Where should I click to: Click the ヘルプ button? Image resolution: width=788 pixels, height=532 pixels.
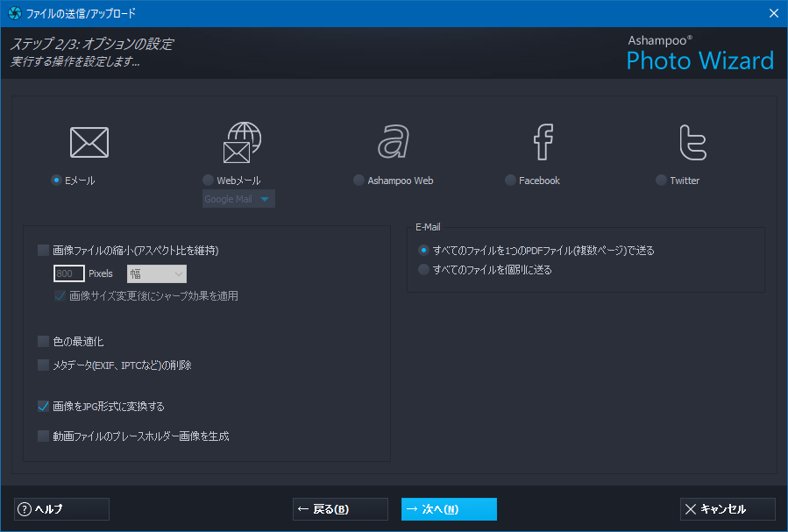[62, 509]
